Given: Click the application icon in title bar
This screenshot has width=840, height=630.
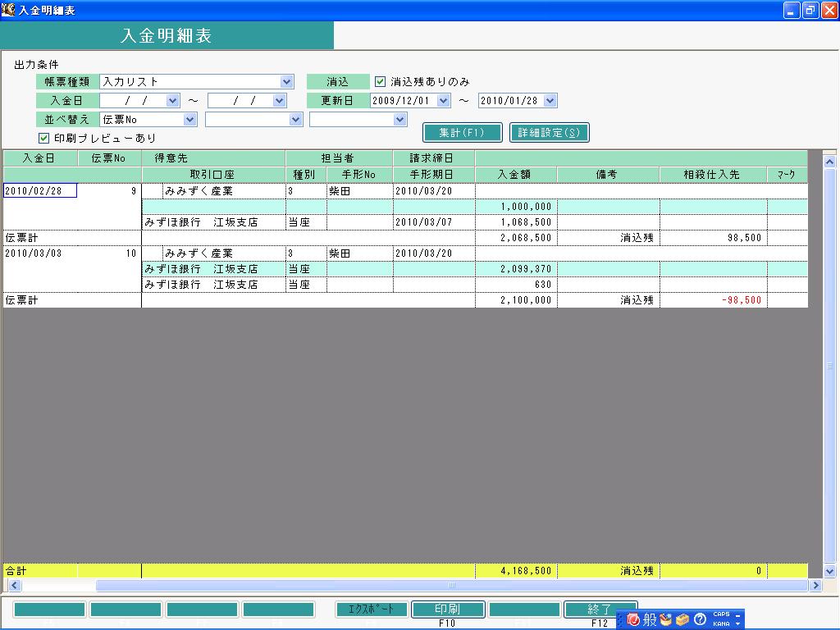Looking at the screenshot, I should [8, 10].
